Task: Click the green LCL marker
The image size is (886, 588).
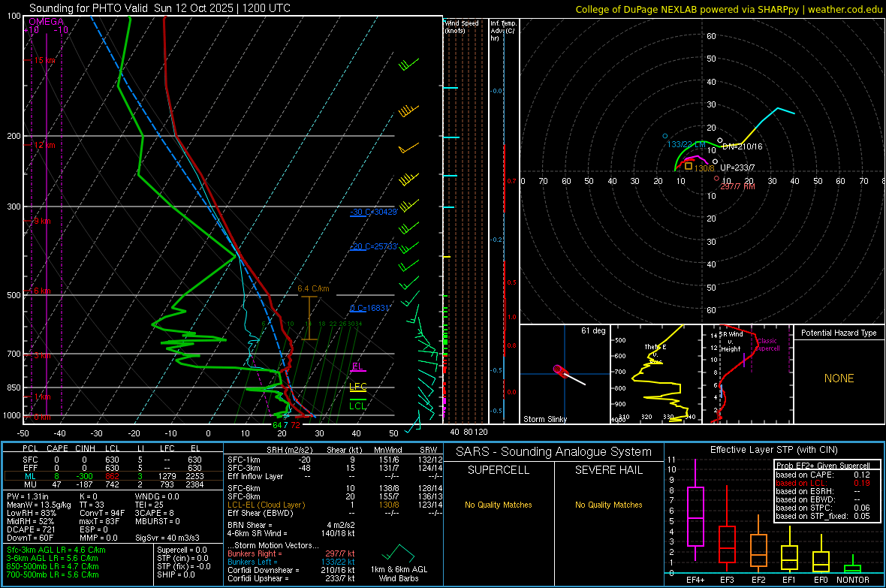Action: point(357,406)
